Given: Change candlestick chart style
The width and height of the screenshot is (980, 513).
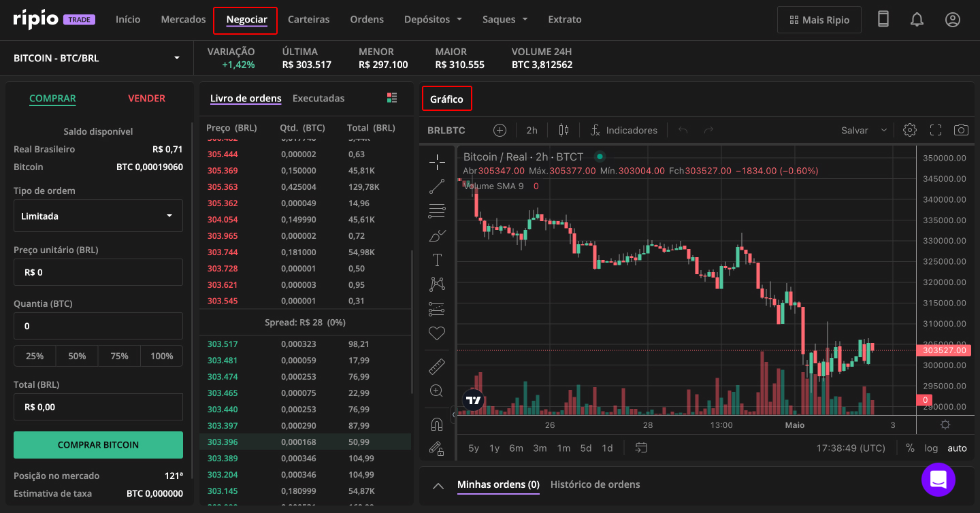Looking at the screenshot, I should 563,130.
